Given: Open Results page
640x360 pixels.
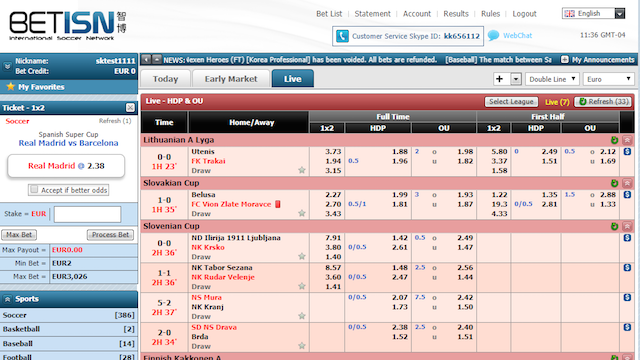Looking at the screenshot, I should (456, 14).
